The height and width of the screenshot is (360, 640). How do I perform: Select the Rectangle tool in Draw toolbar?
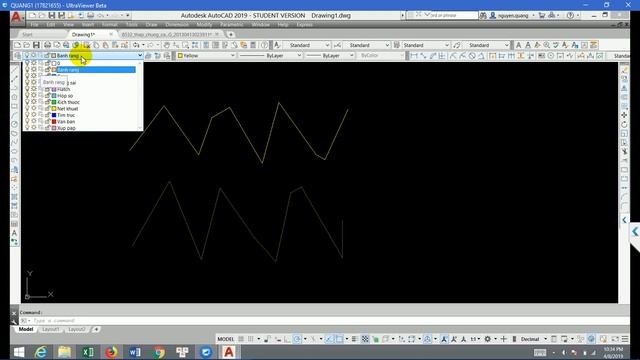point(15,106)
